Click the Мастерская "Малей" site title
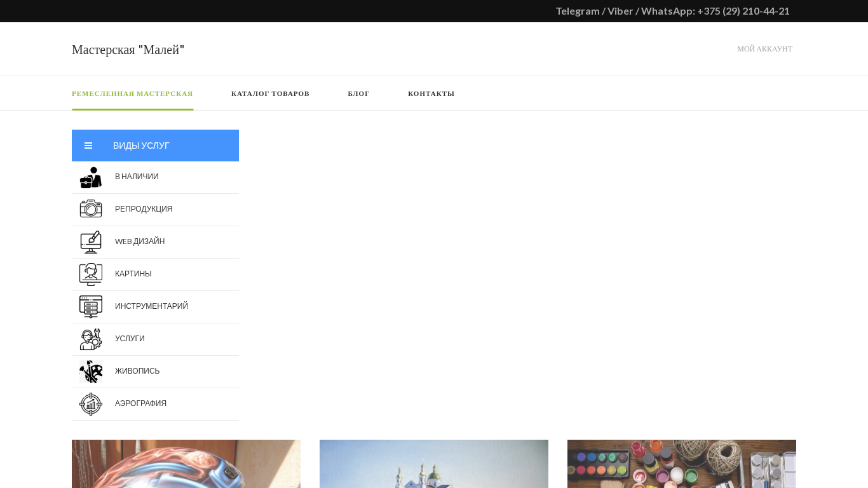Viewport: 868px width, 488px height. [128, 50]
